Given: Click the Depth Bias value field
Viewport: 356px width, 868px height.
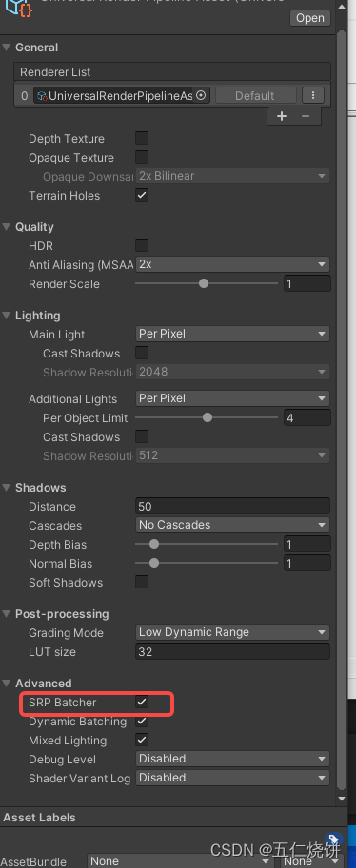Looking at the screenshot, I should [x=307, y=544].
